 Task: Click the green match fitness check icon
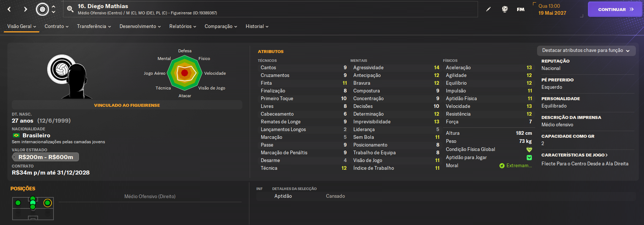(529, 158)
